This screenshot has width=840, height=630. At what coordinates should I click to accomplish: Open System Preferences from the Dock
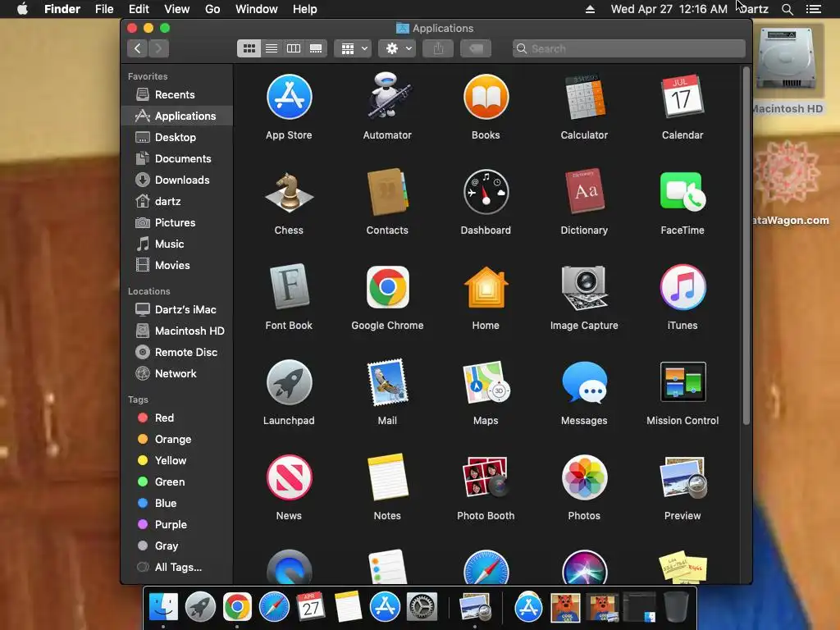coord(422,608)
